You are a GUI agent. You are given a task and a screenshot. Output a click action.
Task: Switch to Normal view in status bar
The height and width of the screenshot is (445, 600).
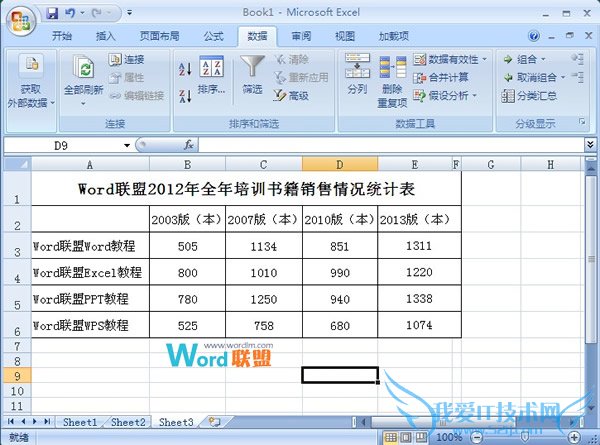click(390, 437)
